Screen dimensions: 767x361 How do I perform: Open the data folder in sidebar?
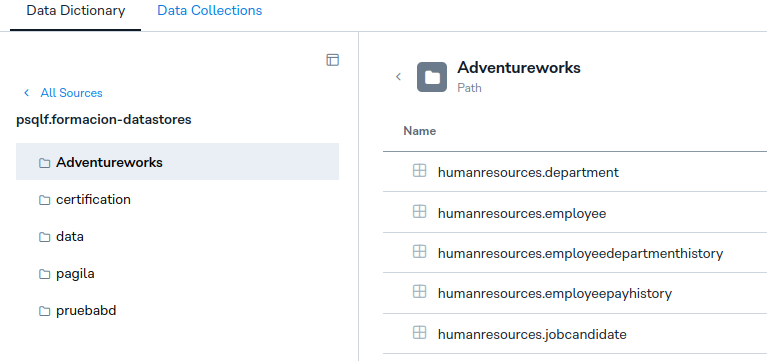[178, 237]
